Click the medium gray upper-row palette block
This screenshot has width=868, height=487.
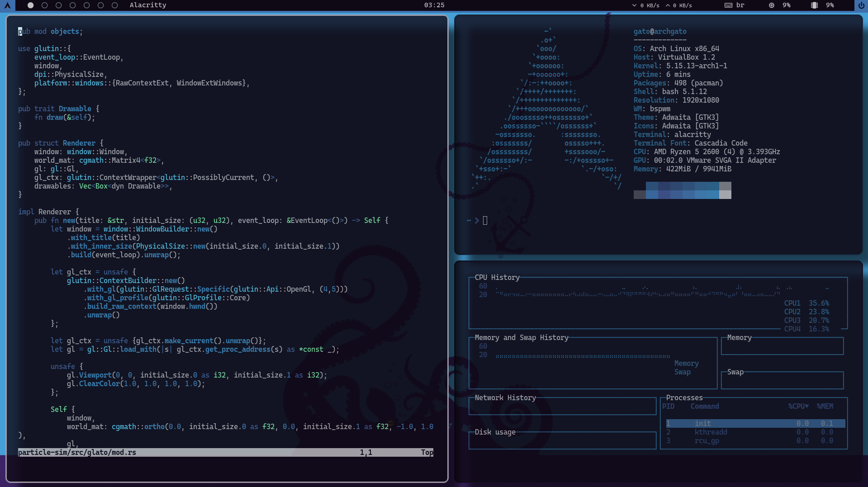click(x=725, y=186)
